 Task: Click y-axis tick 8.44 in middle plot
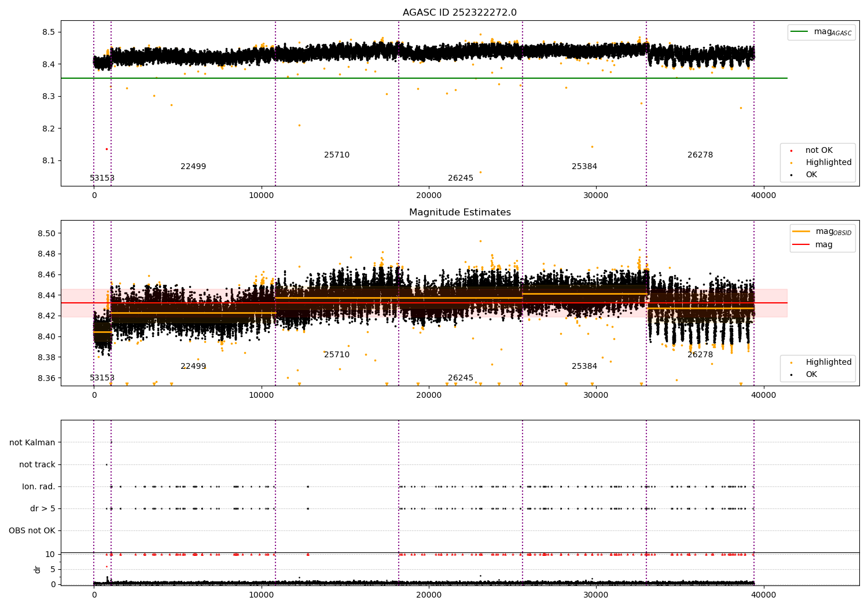coord(46,295)
